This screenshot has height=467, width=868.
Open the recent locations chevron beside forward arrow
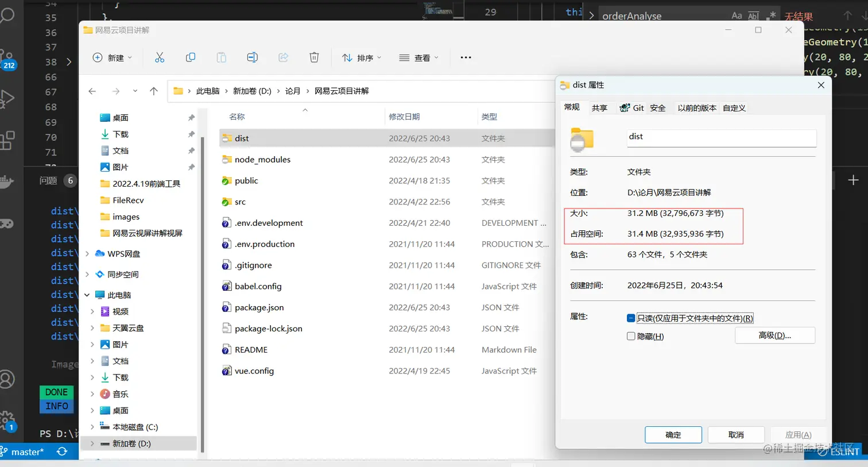coord(135,91)
